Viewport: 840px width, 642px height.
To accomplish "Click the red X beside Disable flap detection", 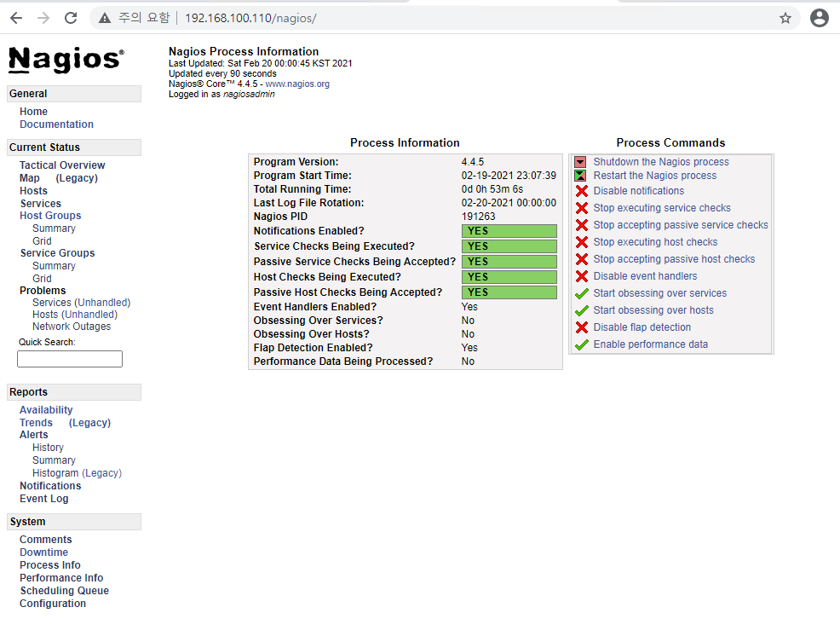I will click(582, 327).
